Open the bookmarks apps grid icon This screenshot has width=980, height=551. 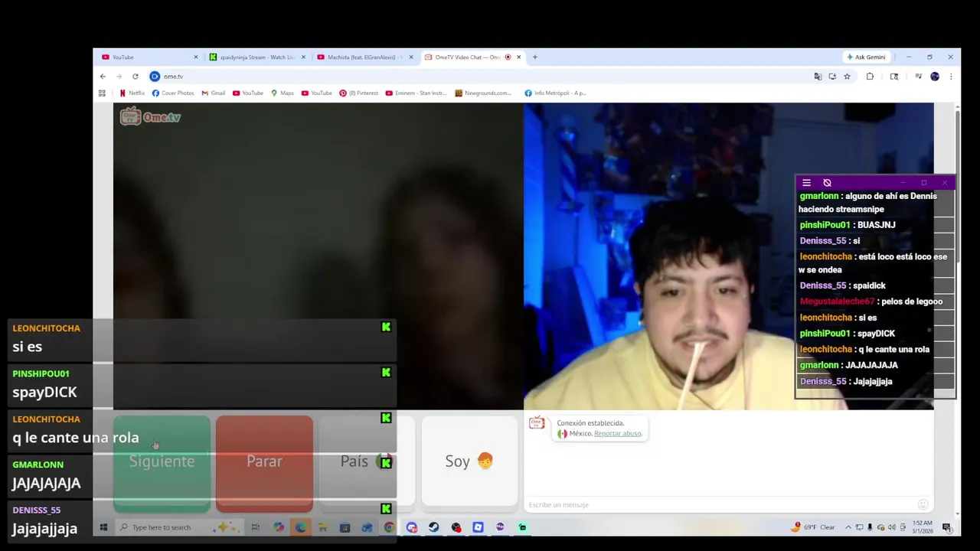tap(102, 93)
